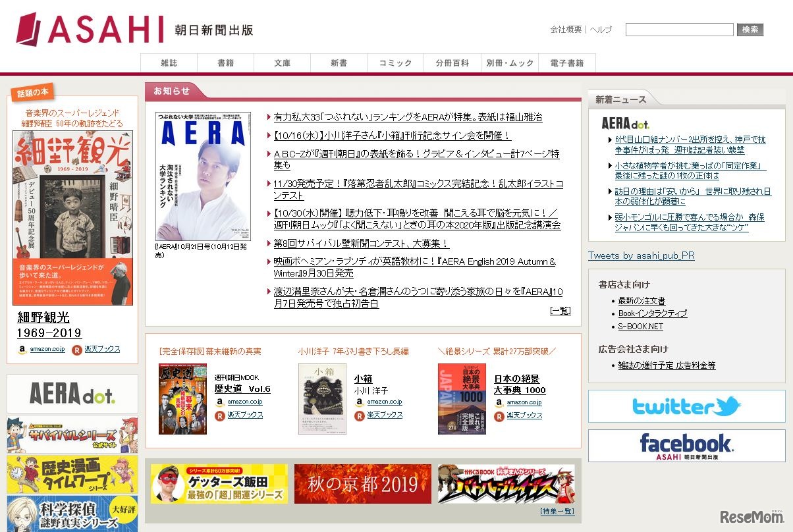Open the 歴史道 book cover thumbnail
The width and height of the screenshot is (793, 532).
point(182,399)
